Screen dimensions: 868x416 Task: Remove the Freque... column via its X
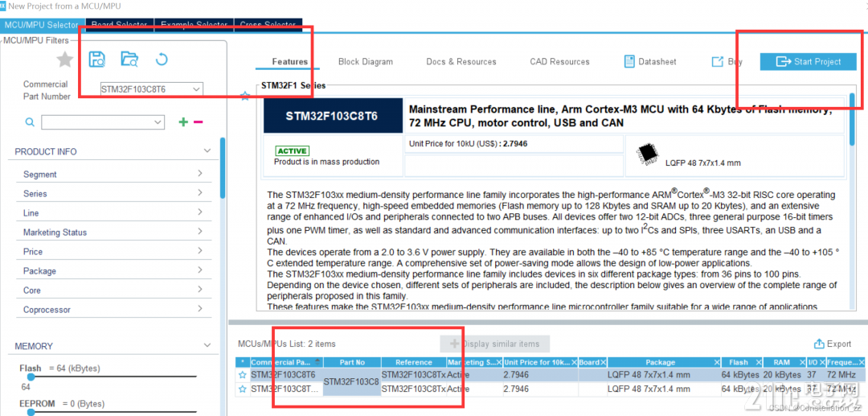tap(861, 362)
